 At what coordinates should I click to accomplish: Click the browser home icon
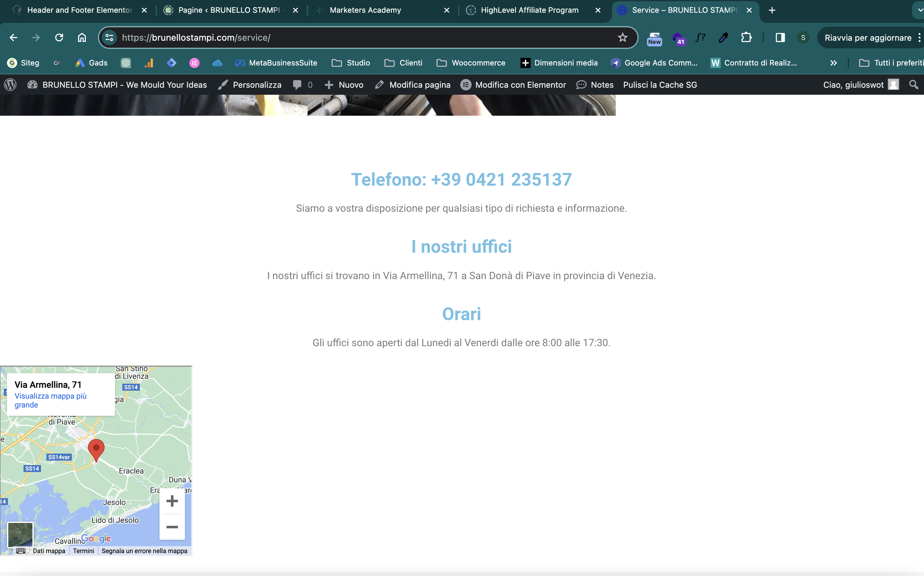82,37
